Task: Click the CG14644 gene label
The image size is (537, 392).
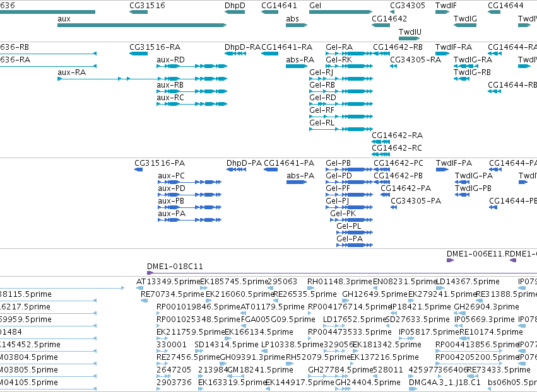Action: pos(505,6)
